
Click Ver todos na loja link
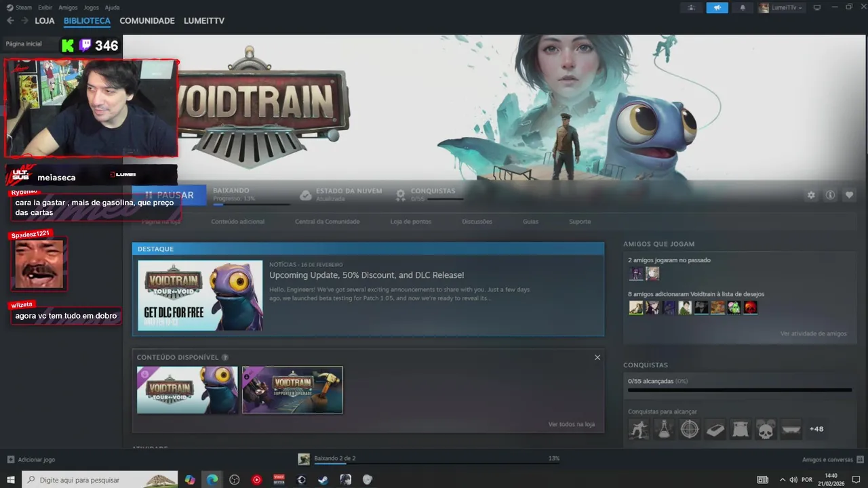pos(571,424)
